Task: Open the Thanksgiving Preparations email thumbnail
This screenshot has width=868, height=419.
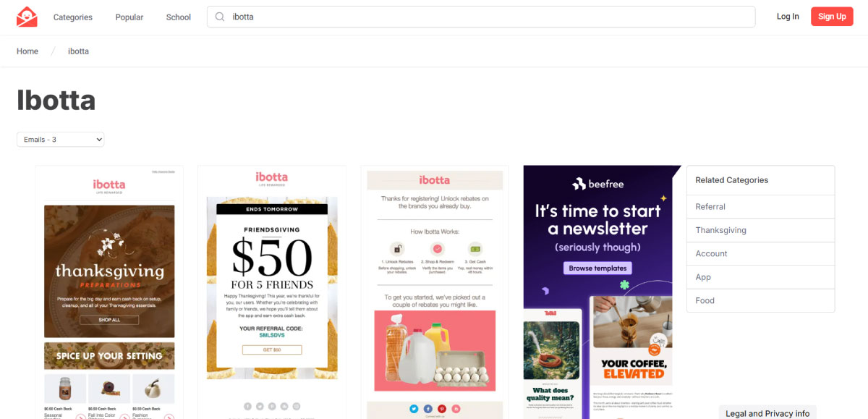Action: coord(109,292)
